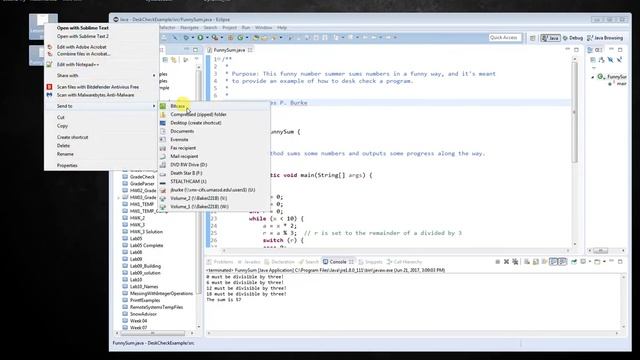Collapse the FunnySum class in Outline
Viewport: 640px width, 360px height.
coord(593,77)
